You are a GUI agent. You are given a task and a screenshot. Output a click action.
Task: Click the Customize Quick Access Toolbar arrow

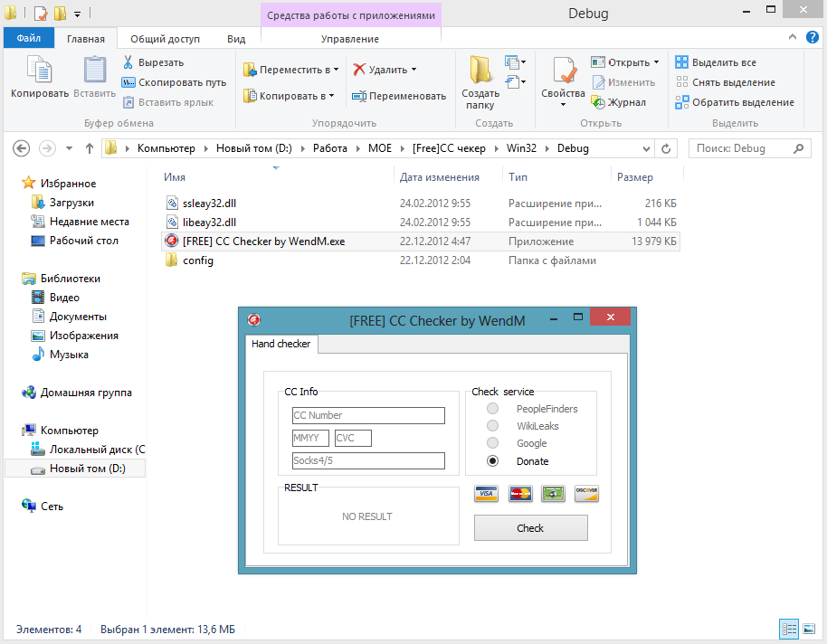[77, 14]
